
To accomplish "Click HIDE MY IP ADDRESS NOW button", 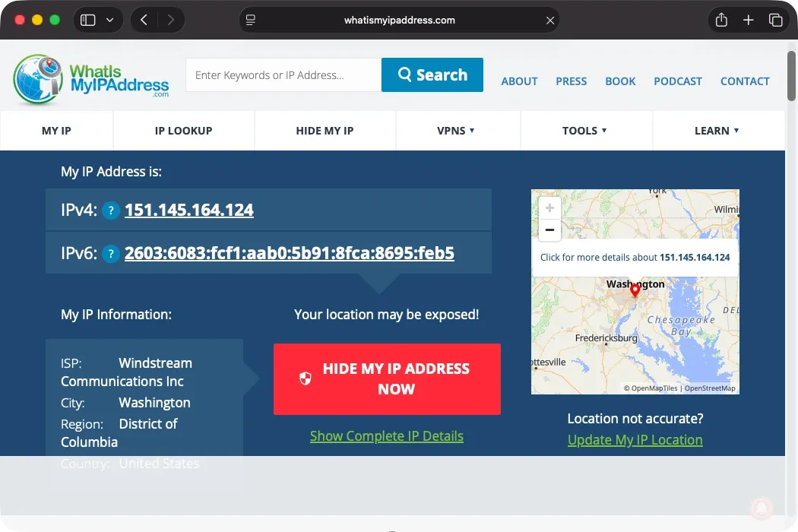I will (387, 379).
